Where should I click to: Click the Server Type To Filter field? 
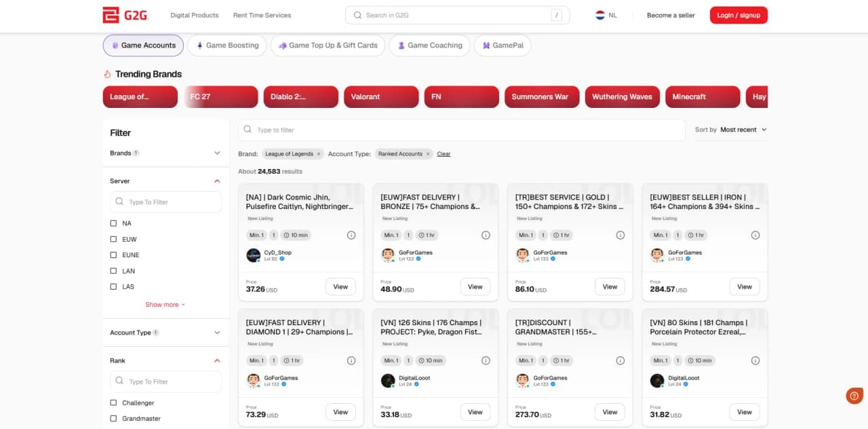tap(165, 202)
